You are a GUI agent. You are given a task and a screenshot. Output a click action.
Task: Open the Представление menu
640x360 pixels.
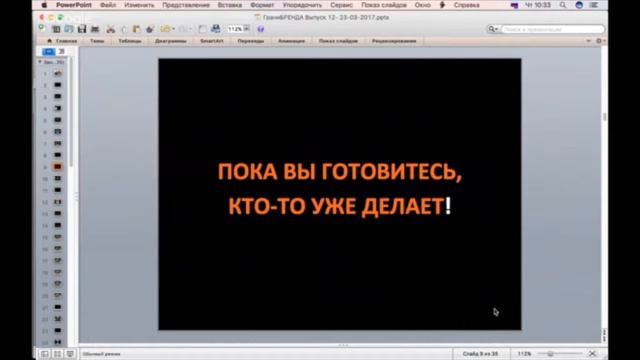(186, 5)
